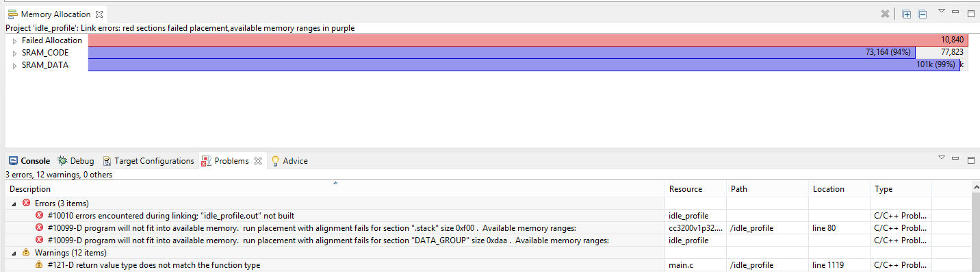Switch to the Debug tab
This screenshot has width=980, height=272.
tap(76, 161)
